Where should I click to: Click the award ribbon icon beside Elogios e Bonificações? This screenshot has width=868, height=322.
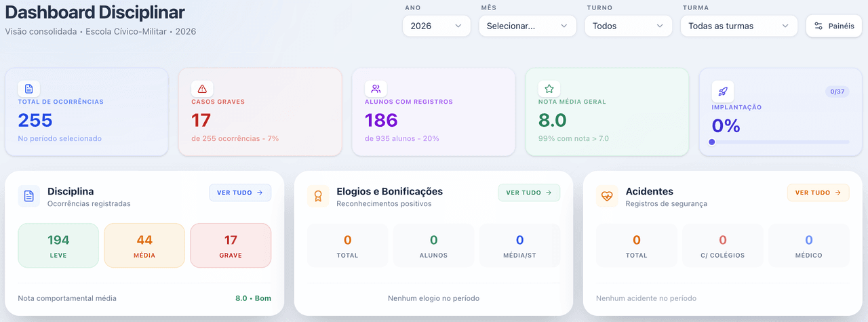(318, 196)
